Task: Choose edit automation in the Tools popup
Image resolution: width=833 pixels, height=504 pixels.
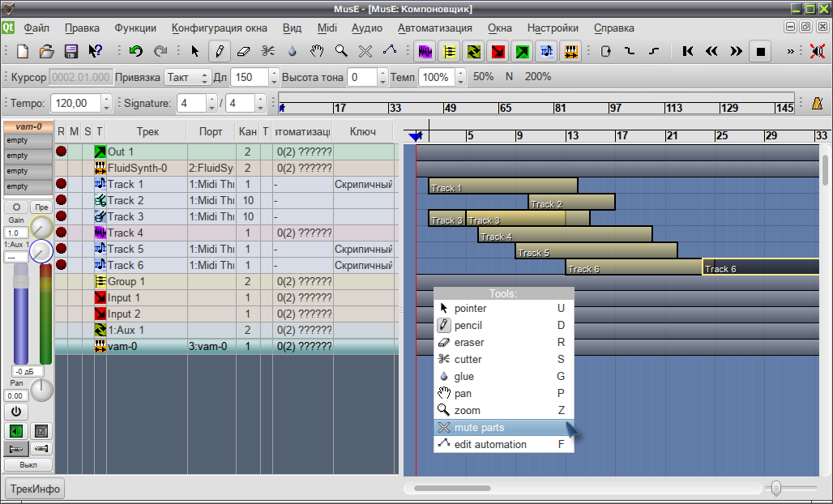Action: click(504, 445)
